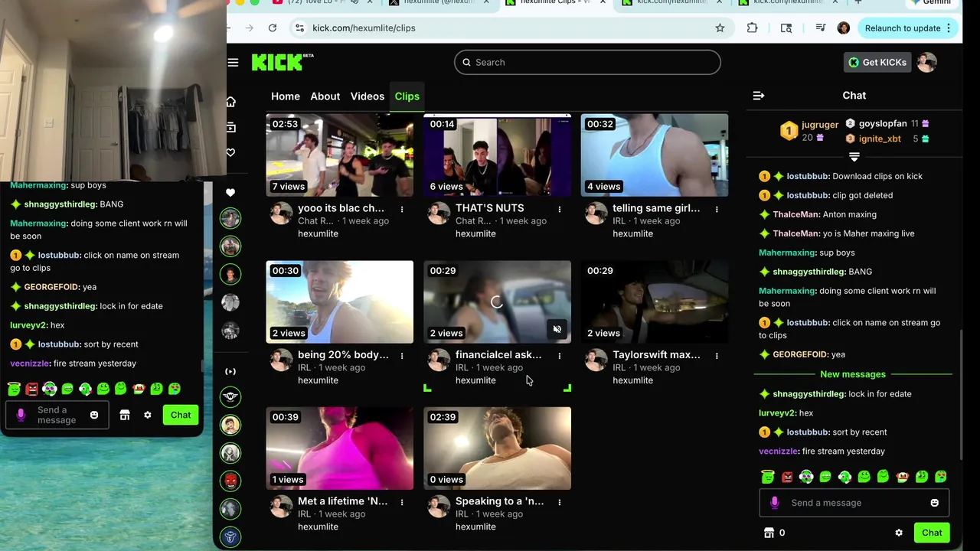Click the New messages divider in chat
This screenshot has width=980, height=551.
pyautogui.click(x=853, y=374)
